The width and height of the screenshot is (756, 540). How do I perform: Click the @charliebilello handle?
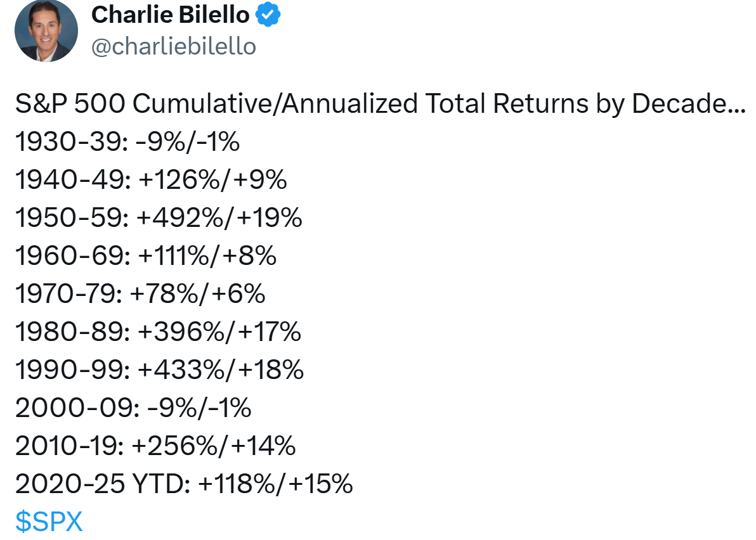174,47
